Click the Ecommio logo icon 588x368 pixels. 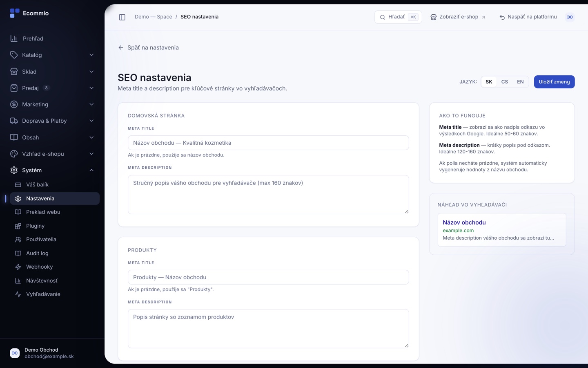(x=15, y=13)
